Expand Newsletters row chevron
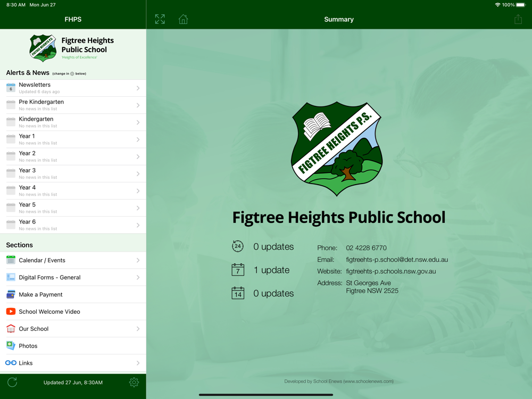The height and width of the screenshot is (399, 532). pyautogui.click(x=138, y=88)
